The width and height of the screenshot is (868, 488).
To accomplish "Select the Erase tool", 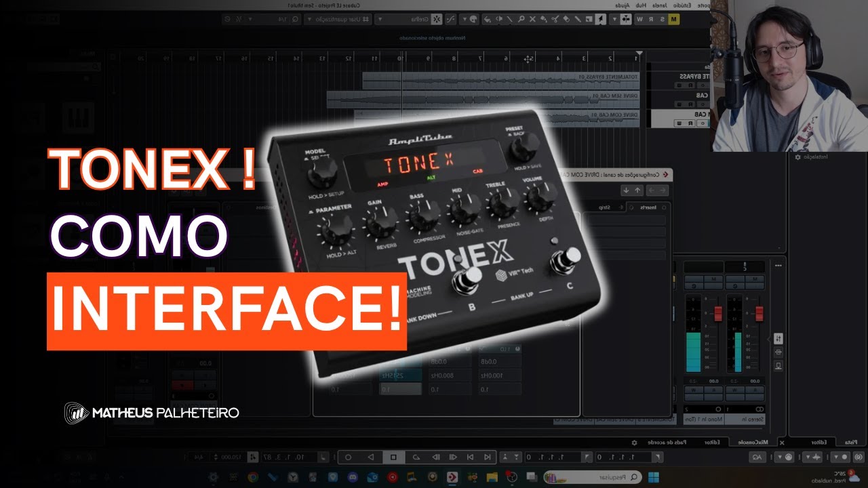I will pyautogui.click(x=566, y=19).
